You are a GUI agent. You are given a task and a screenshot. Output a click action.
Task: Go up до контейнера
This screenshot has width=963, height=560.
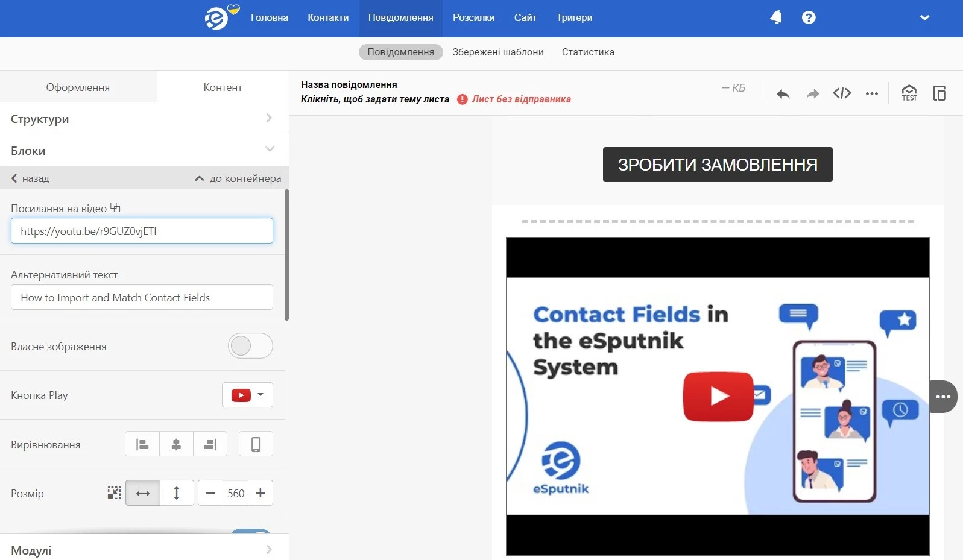pyautogui.click(x=238, y=178)
